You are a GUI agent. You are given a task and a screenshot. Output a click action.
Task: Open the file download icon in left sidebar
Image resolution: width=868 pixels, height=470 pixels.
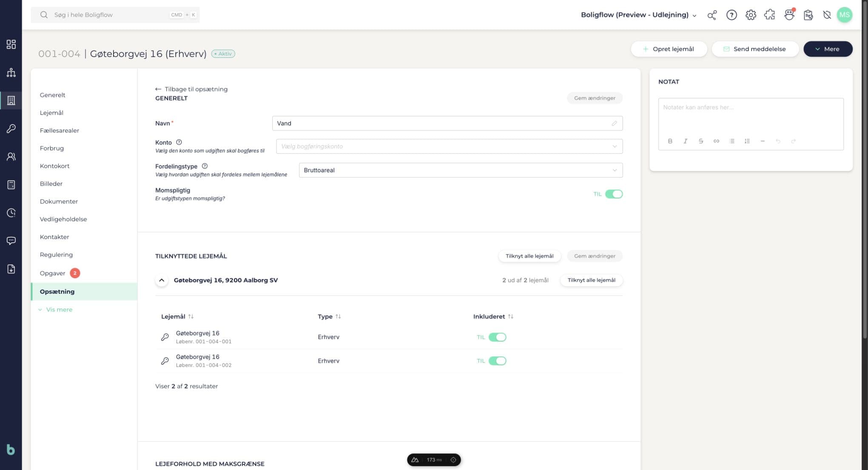coord(11,269)
